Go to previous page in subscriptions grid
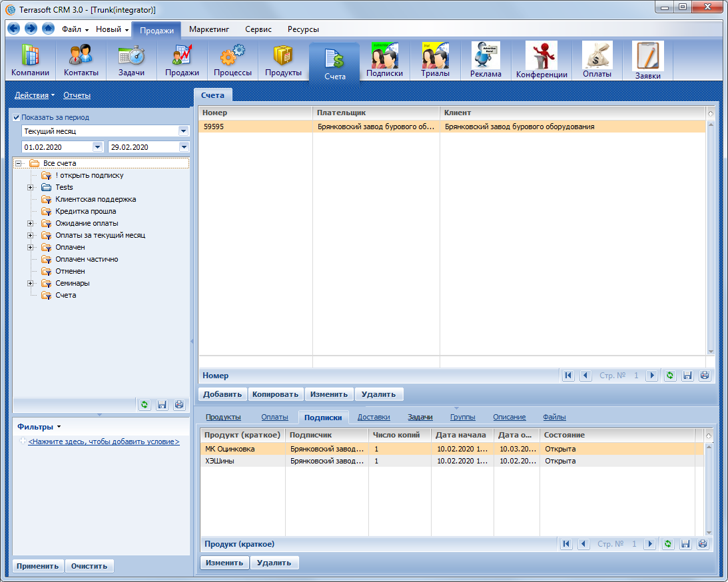 coord(583,544)
